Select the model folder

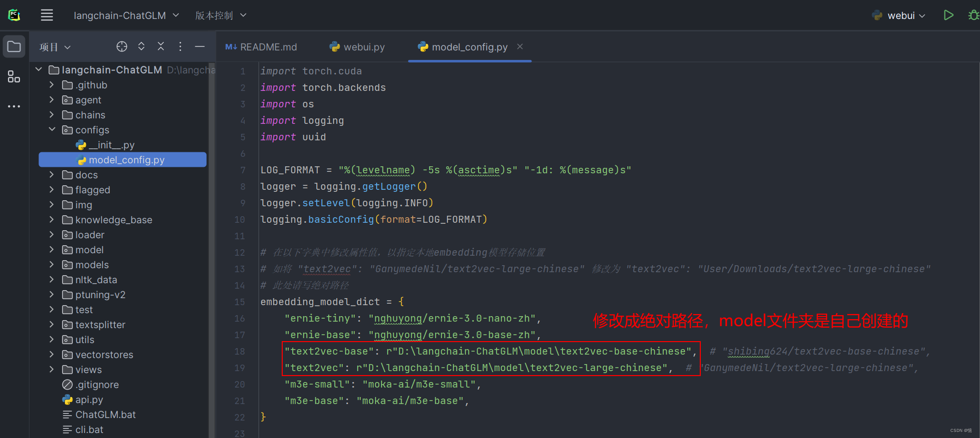82,250
